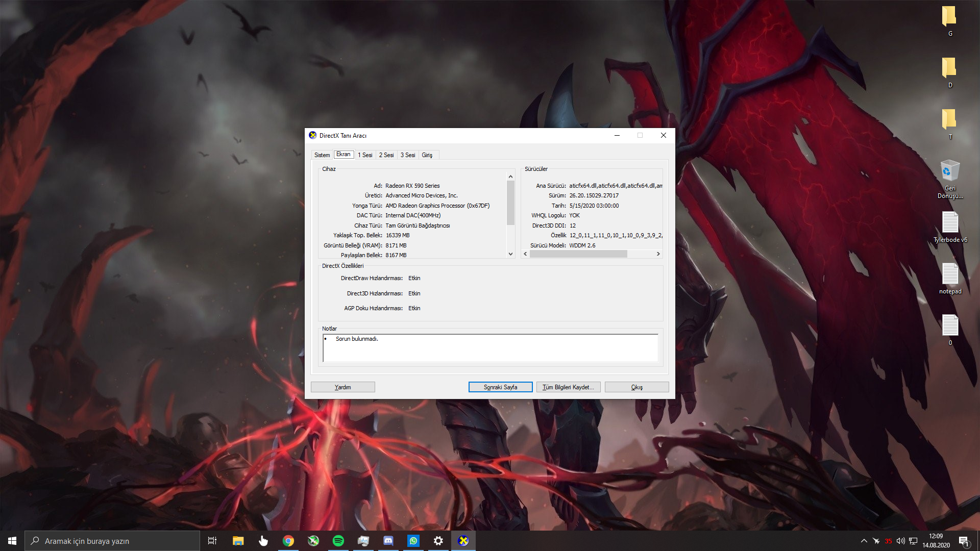Select the Giriş tab
Image resolution: width=980 pixels, height=551 pixels.
coord(427,155)
